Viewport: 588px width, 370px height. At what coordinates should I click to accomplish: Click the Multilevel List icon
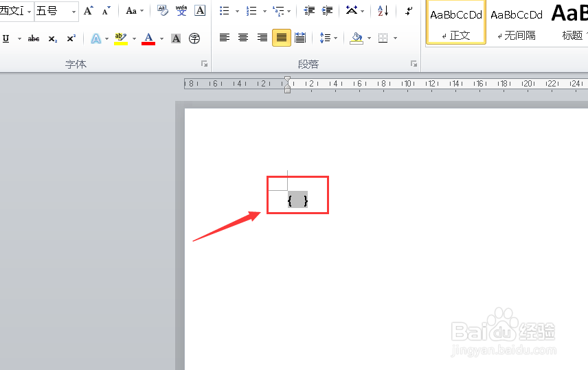pos(279,11)
